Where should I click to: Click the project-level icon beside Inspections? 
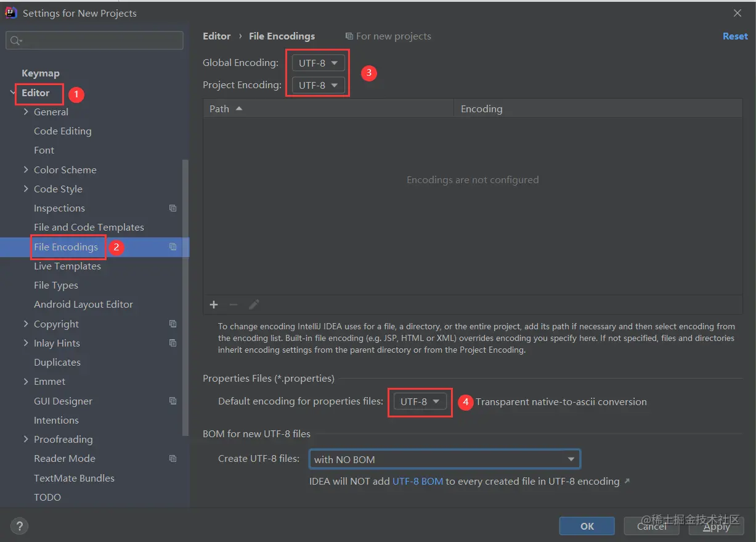[x=173, y=208]
